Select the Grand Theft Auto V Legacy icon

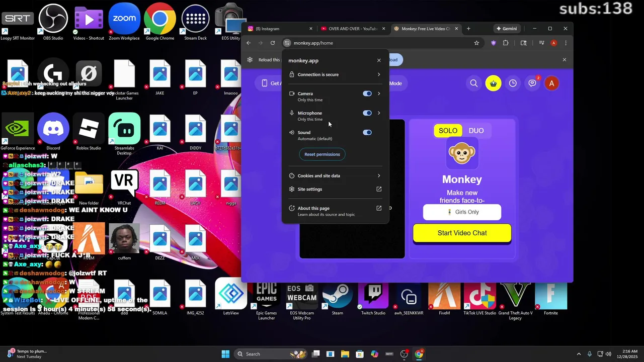(x=515, y=300)
